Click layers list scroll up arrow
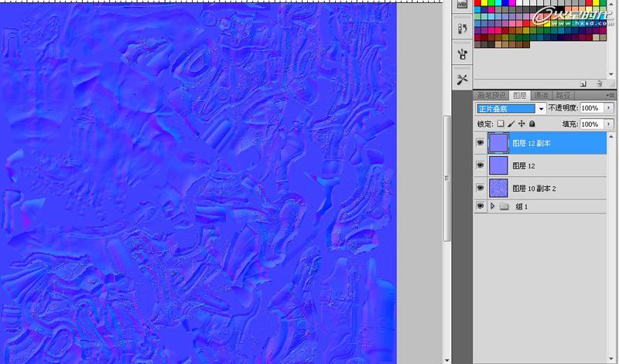The height and width of the screenshot is (364, 619). coord(611,137)
